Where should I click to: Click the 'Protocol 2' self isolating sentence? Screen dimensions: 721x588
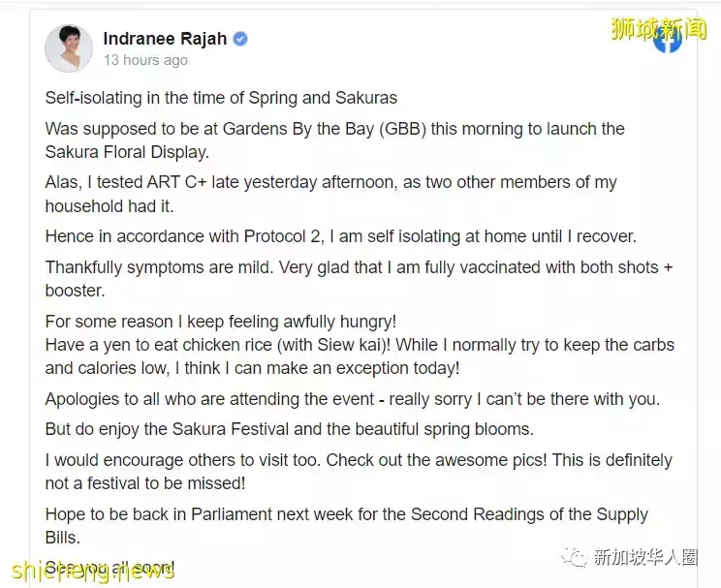(x=341, y=236)
